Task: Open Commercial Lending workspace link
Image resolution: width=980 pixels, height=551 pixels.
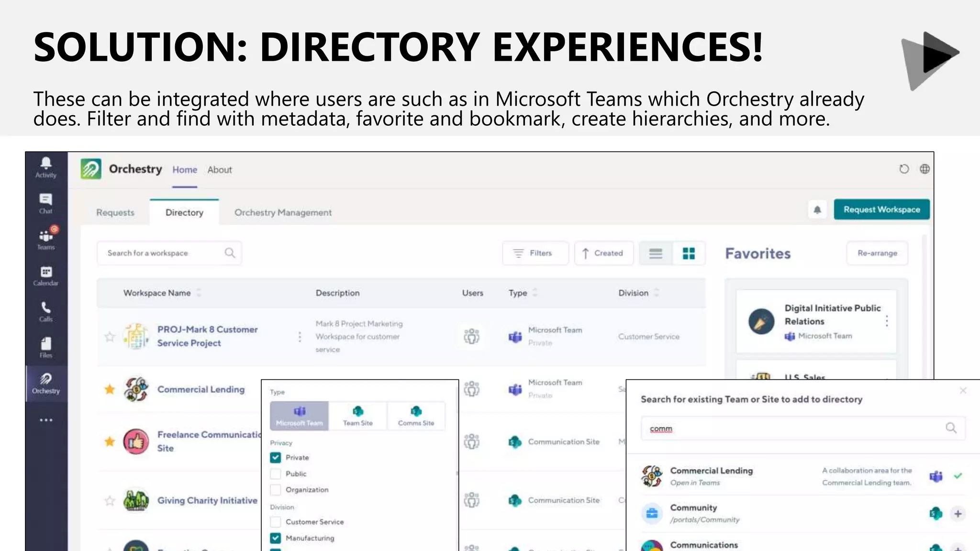Action: tap(201, 389)
